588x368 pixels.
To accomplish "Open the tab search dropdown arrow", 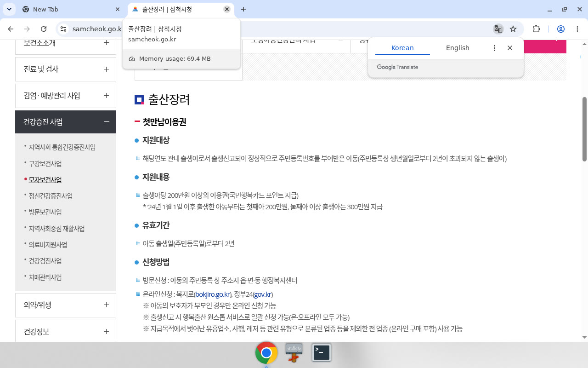I will click(9, 9).
